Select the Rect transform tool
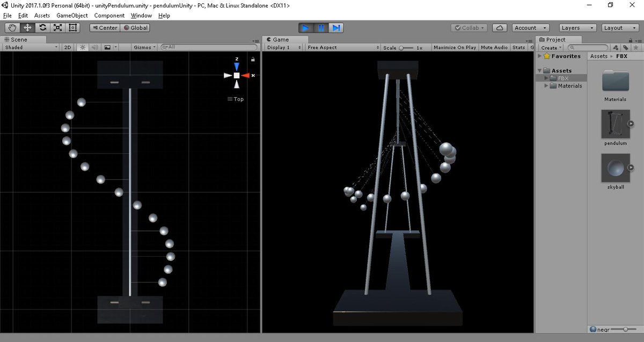This screenshot has width=644, height=342. 72,27
